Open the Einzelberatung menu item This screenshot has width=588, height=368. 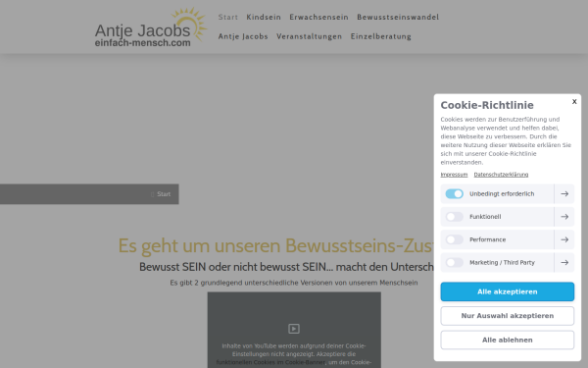[x=381, y=36]
